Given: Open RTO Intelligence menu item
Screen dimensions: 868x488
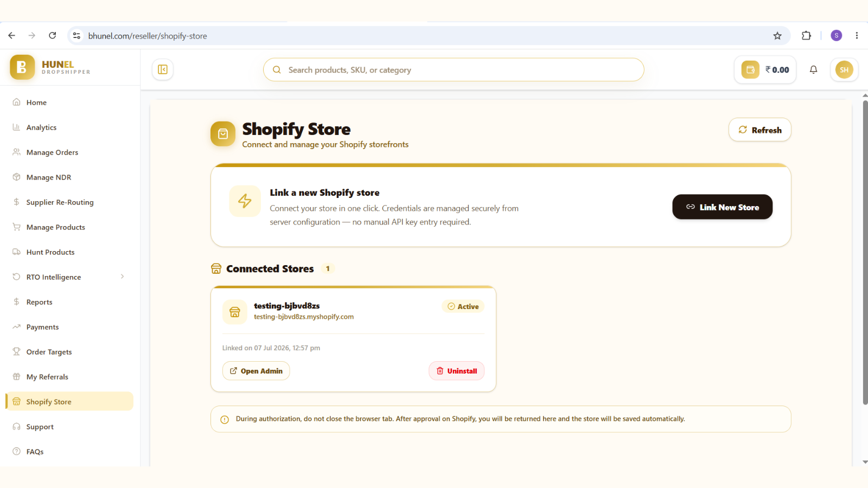Looking at the screenshot, I should click(69, 277).
